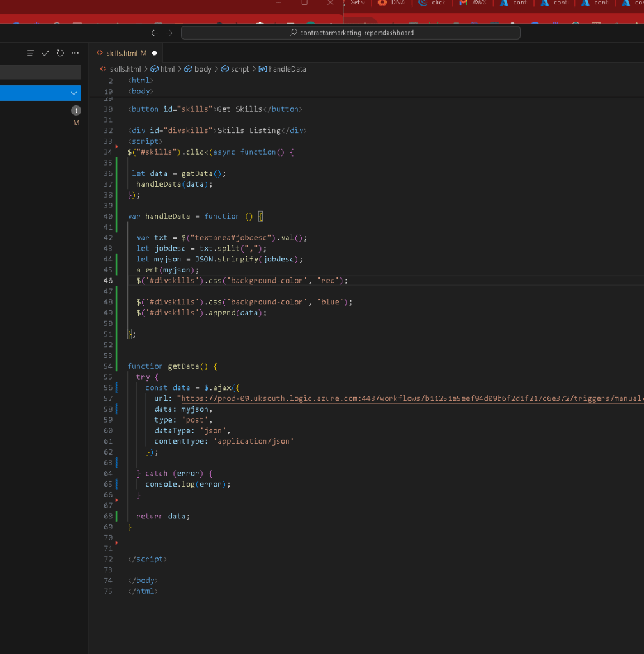Switch to the 'click' tab in browser window
Image resolution: width=644 pixels, height=654 pixels.
[432, 3]
